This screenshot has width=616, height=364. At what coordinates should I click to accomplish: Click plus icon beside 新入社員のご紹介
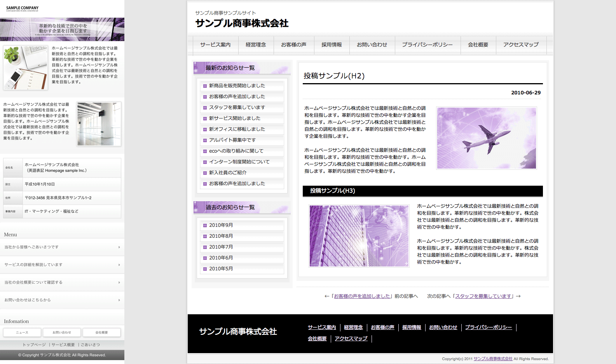coord(205,173)
